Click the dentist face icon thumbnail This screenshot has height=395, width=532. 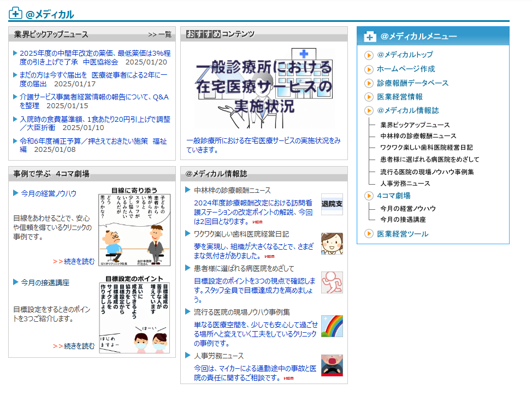[332, 244]
